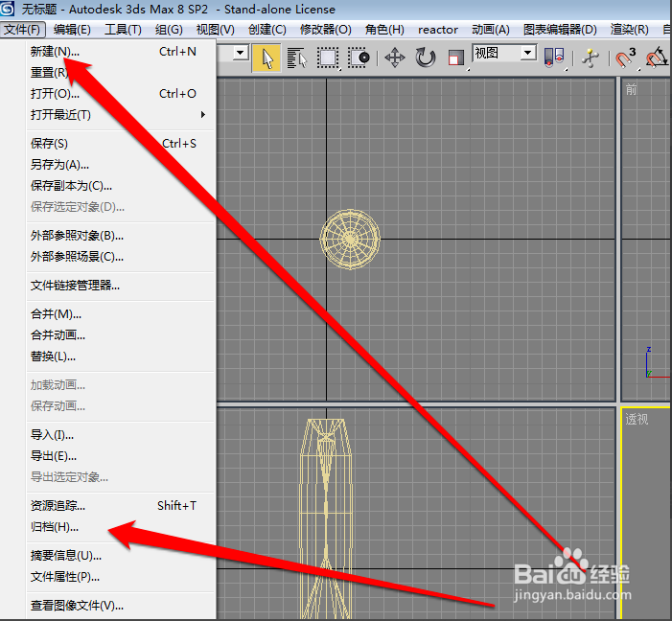
Task: Choose 打开(O)... from the file menu
Action: [x=121, y=93]
